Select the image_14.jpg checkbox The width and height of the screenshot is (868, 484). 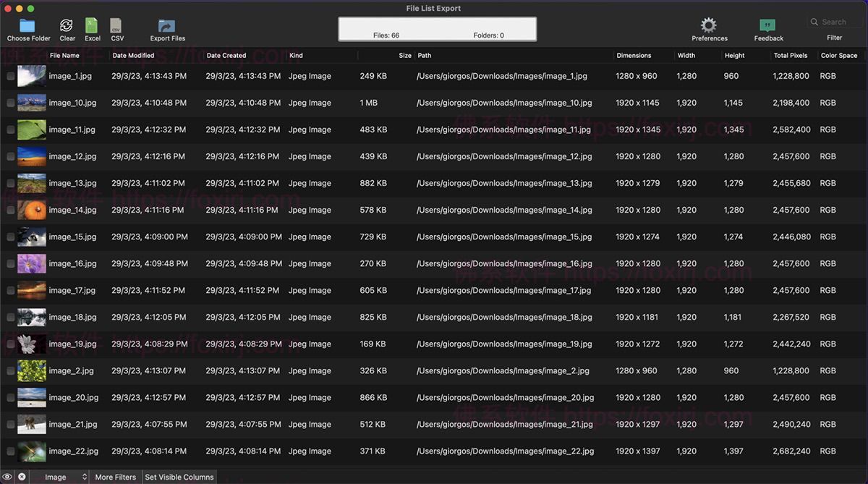pos(11,210)
